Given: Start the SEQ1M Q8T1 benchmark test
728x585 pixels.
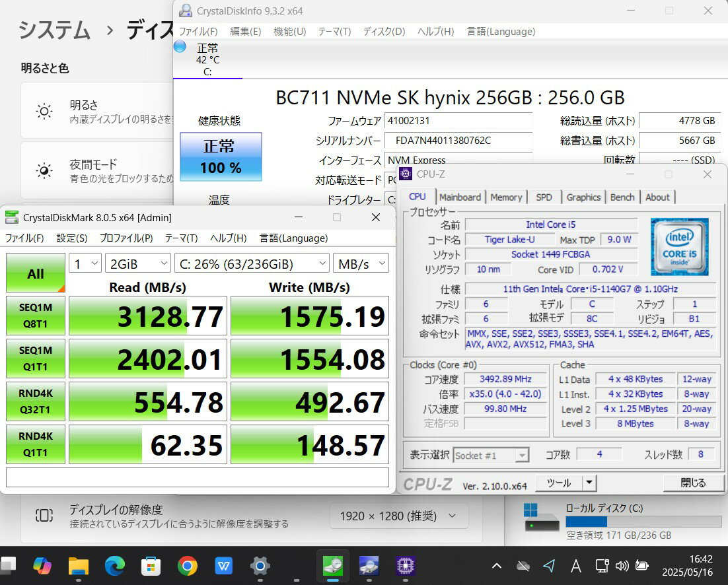Looking at the screenshot, I should tap(36, 316).
